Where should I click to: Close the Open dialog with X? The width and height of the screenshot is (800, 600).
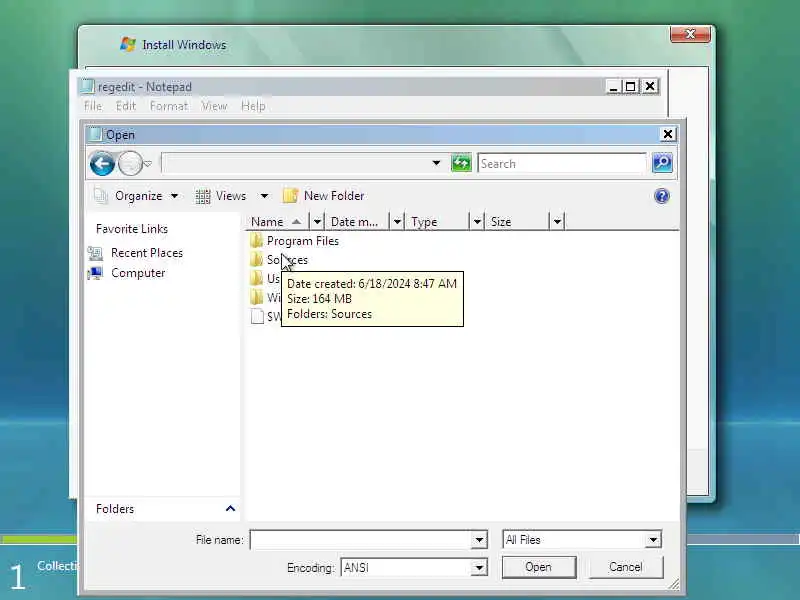tap(668, 134)
